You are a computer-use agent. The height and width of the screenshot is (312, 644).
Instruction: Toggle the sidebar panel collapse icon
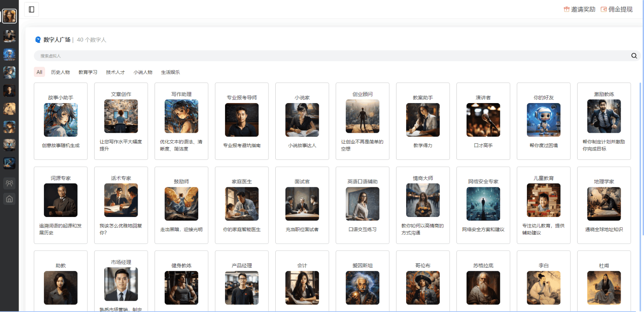pyautogui.click(x=31, y=9)
